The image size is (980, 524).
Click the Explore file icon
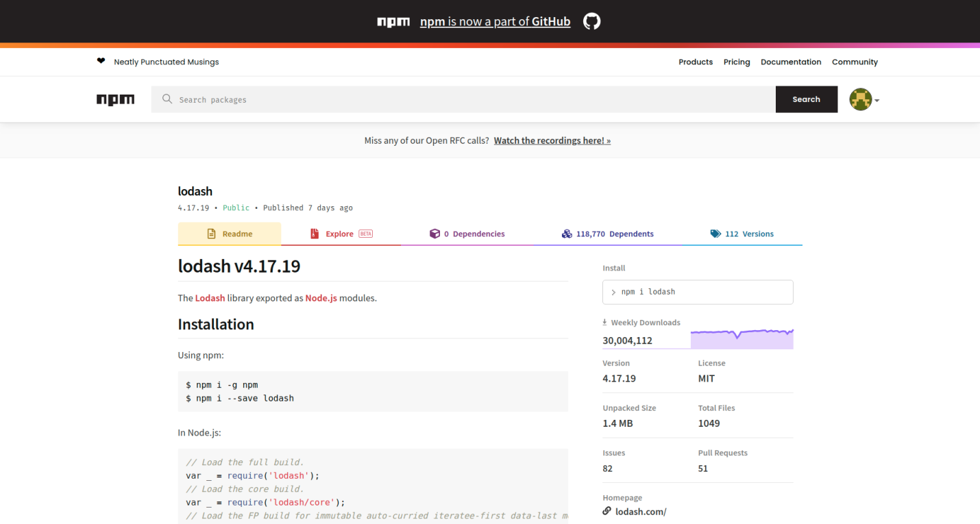click(315, 234)
